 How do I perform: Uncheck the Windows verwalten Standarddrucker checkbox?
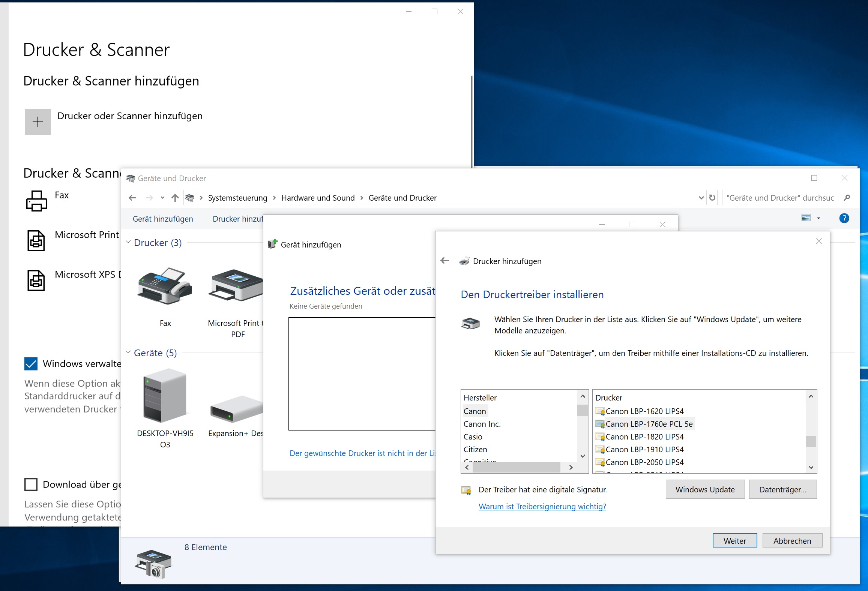click(x=31, y=363)
